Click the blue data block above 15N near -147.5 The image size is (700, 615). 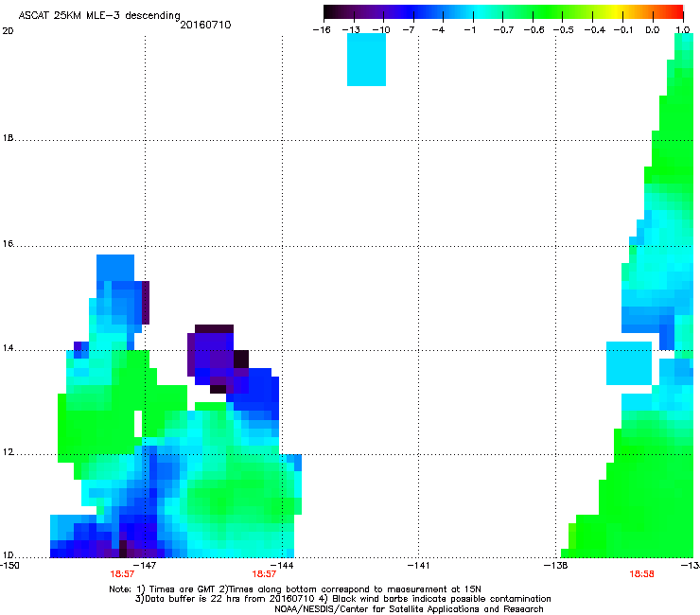(x=115, y=268)
